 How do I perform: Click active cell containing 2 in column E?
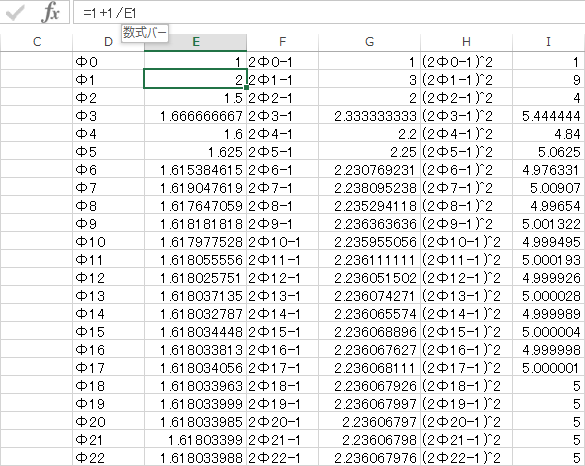tap(195, 79)
